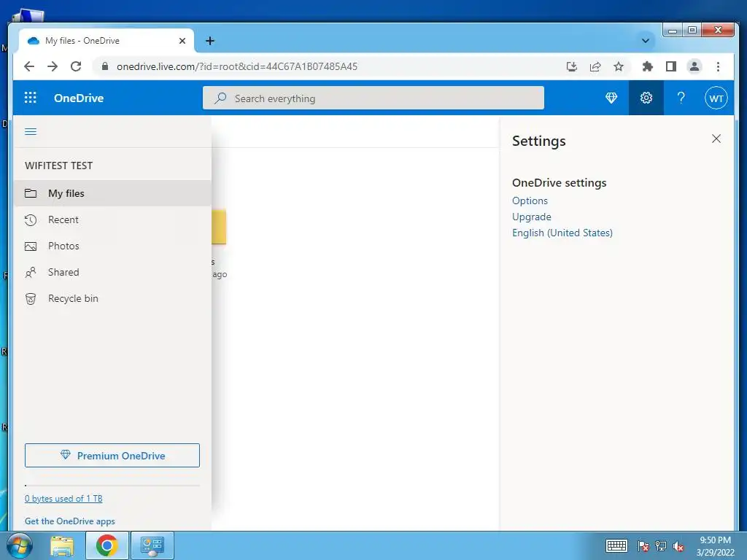Collapse the navigation hamburger menu

(31, 131)
